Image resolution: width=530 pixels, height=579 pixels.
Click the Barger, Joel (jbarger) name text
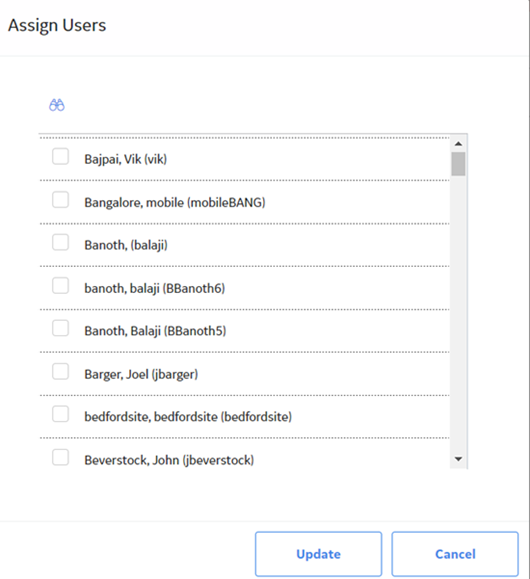point(141,374)
